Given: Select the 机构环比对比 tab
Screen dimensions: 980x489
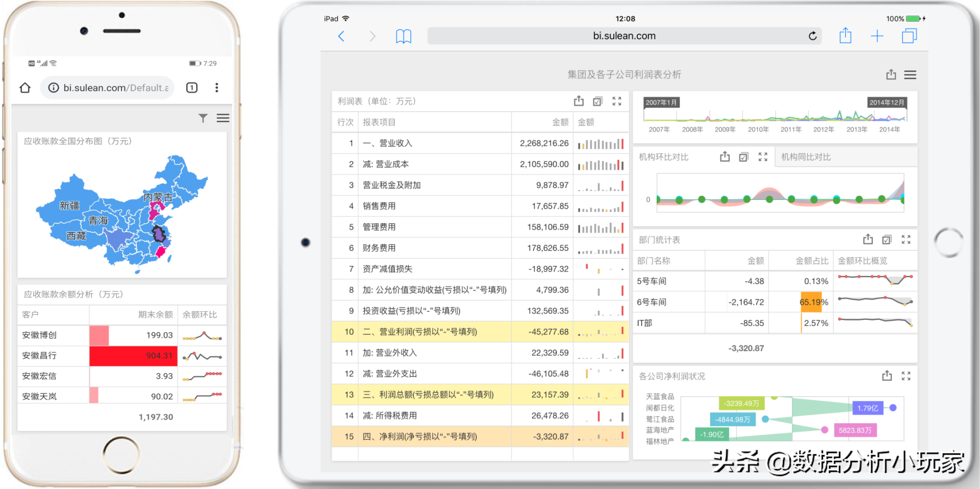Looking at the screenshot, I should click(x=663, y=157).
